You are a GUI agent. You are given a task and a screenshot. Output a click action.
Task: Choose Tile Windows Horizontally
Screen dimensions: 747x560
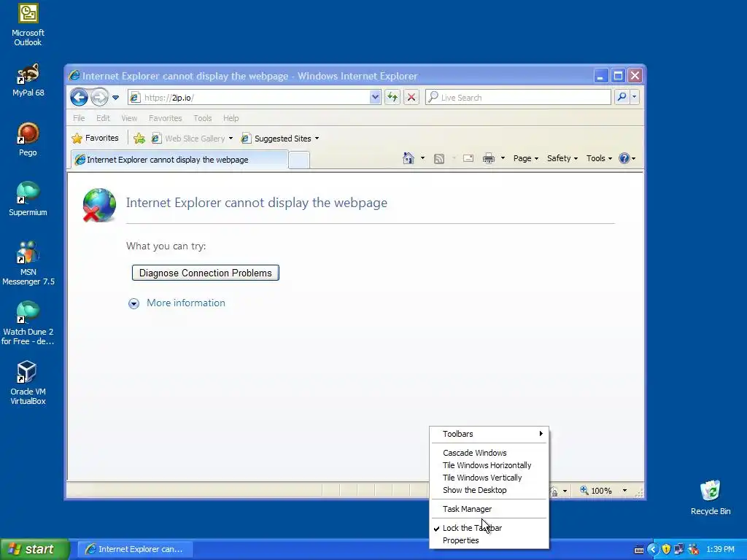489,465
